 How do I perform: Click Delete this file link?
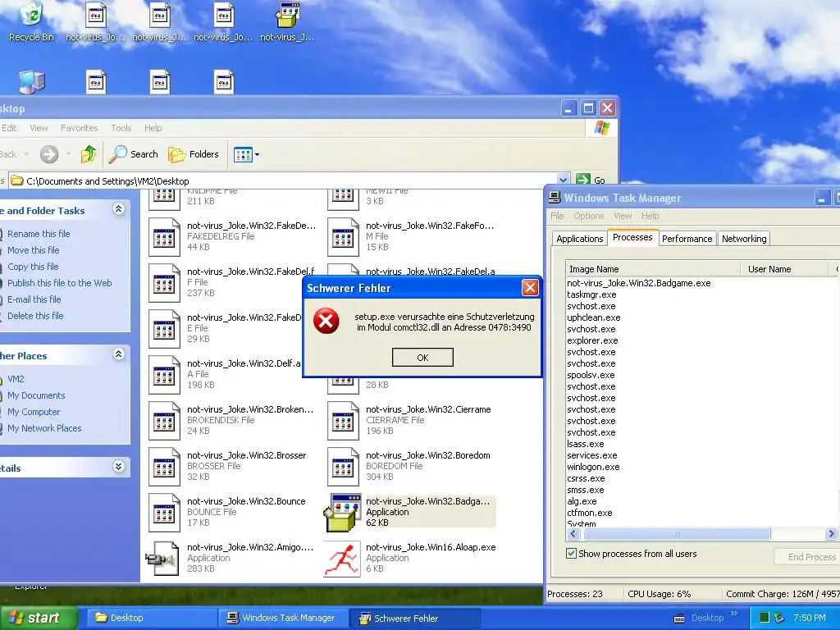35,316
